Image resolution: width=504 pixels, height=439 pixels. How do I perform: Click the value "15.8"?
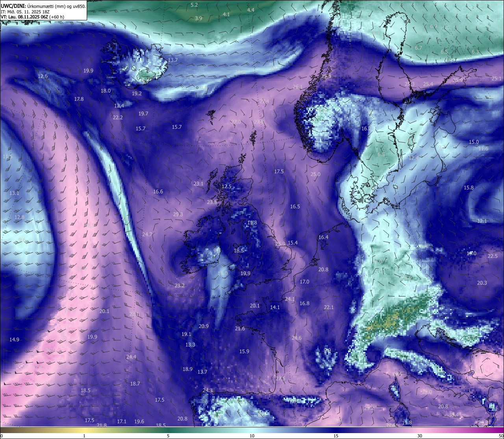[x=469, y=187]
